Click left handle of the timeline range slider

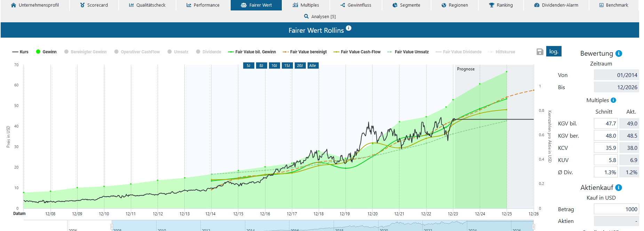coord(112,227)
